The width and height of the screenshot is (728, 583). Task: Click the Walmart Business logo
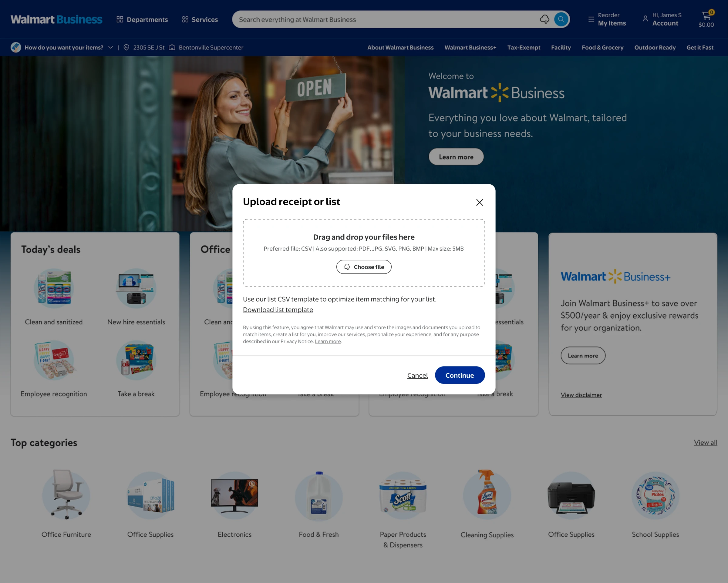click(x=56, y=19)
